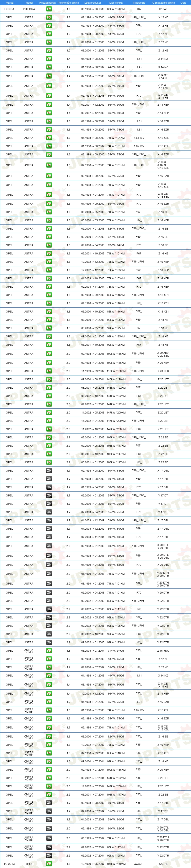Click the Pojemność silnika column header
Viewport: 191px width, 868px height.
pos(68,3)
